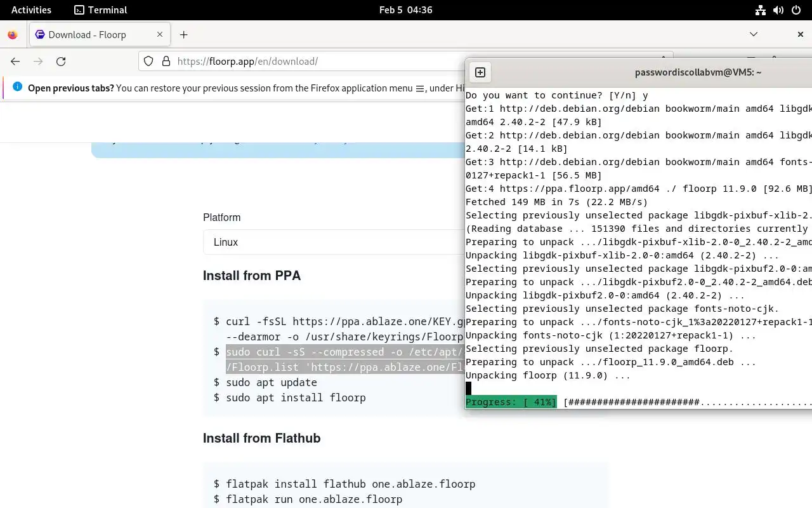Open the Platform dropdown showing Linux

point(334,243)
